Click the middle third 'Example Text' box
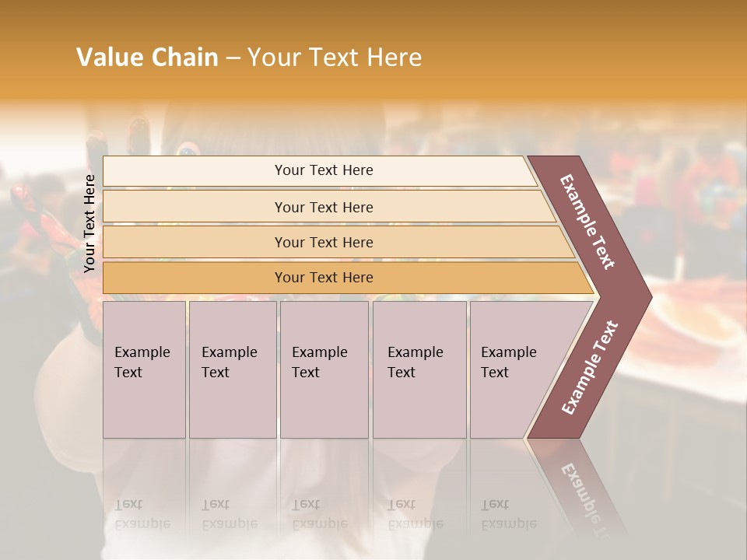747x560 pixels. pos(324,369)
